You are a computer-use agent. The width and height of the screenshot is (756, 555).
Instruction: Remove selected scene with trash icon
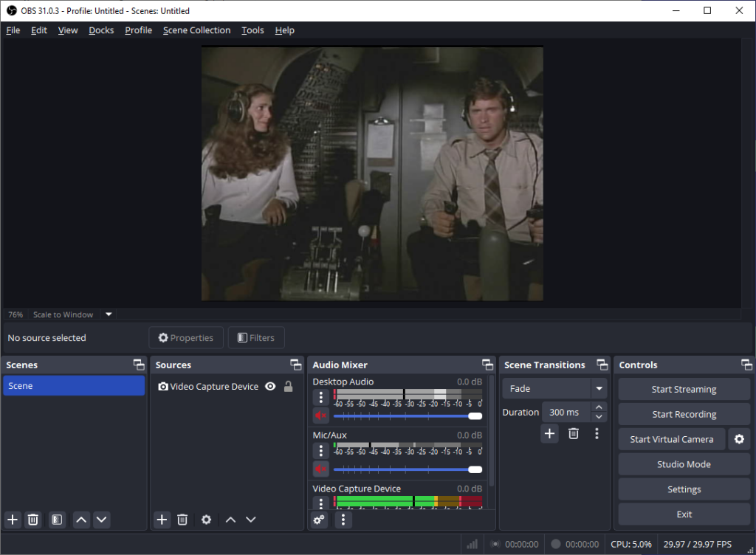32,520
